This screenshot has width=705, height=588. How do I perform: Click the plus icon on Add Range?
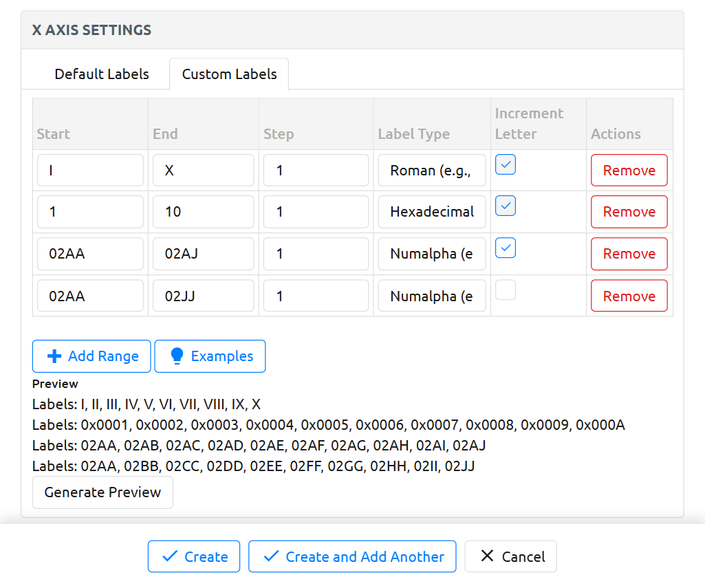point(54,356)
